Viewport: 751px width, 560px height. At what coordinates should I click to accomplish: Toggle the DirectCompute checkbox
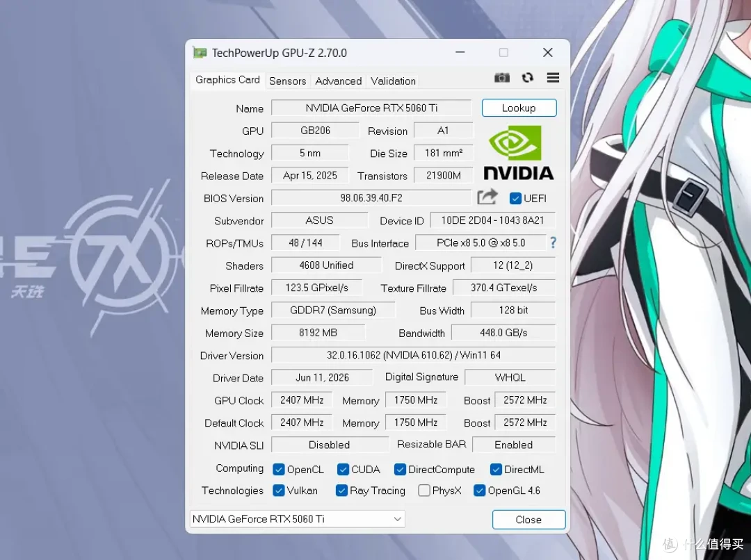(400, 470)
